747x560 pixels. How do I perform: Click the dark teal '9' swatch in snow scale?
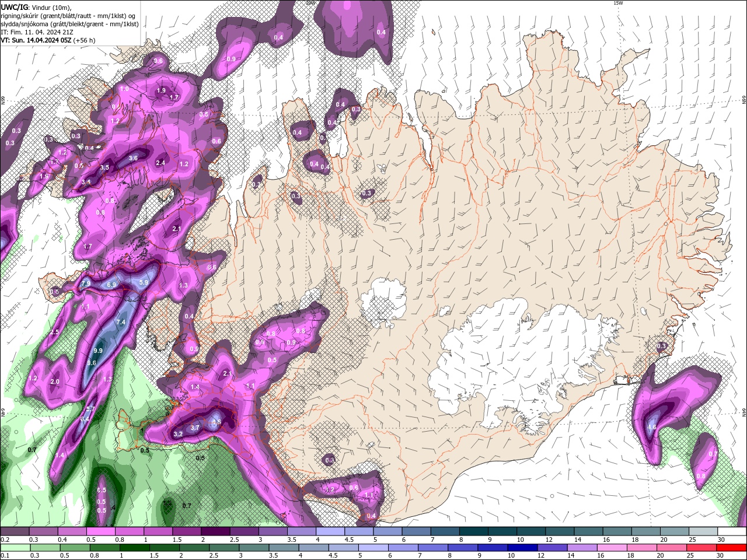pos(502,531)
